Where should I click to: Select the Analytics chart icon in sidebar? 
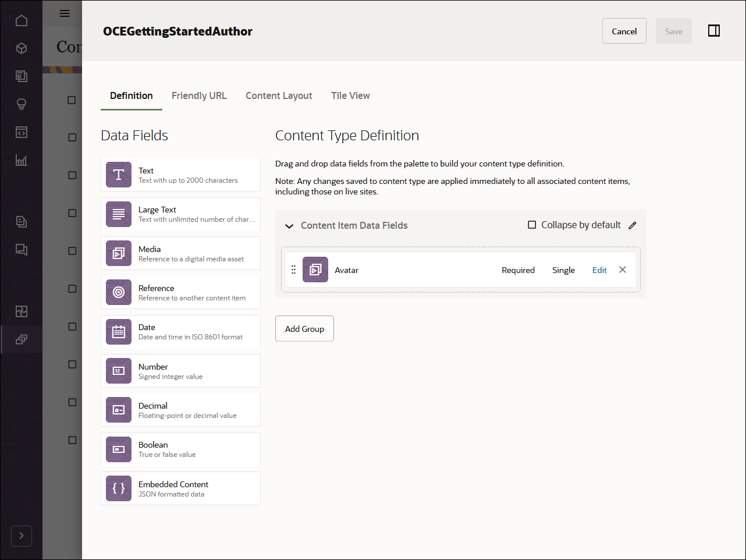(22, 160)
